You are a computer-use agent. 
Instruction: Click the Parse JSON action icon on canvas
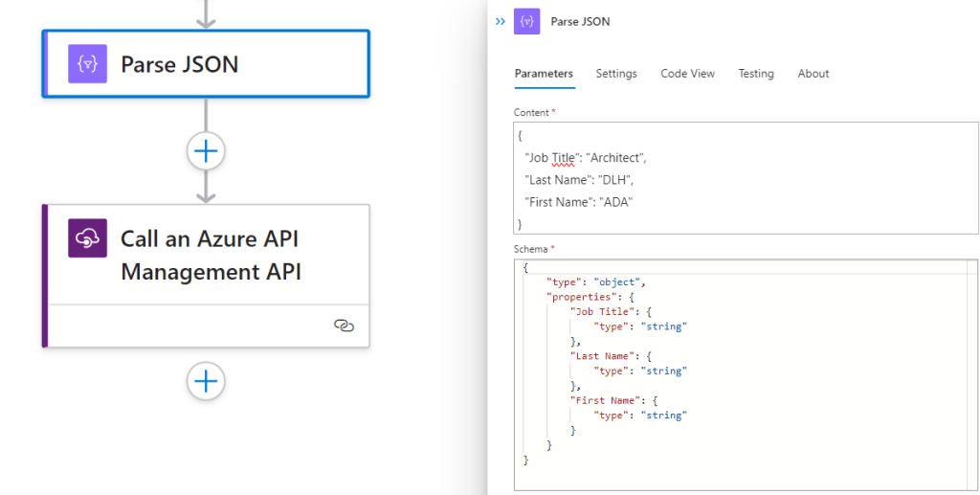point(87,64)
